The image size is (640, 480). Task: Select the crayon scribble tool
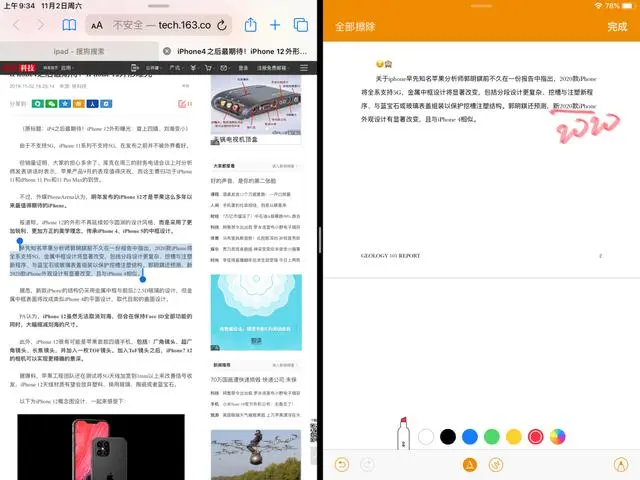[x=495, y=465]
